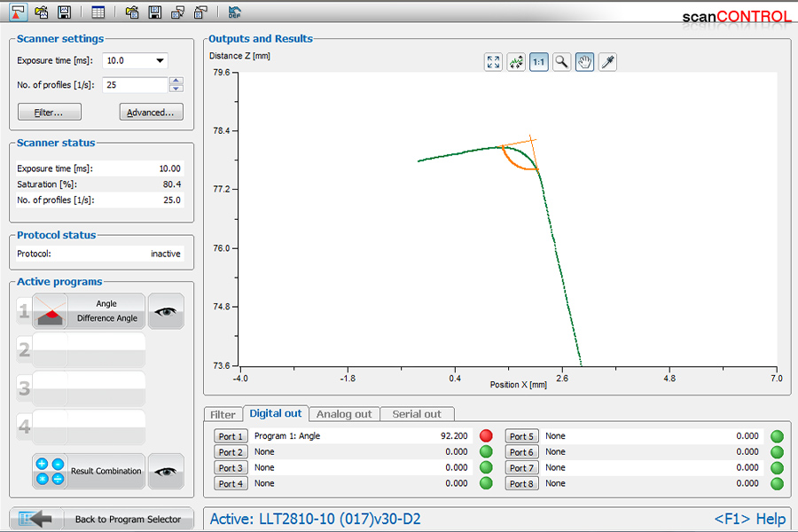798x532 pixels.
Task: Click the red status indicator for Port 1
Action: (x=485, y=436)
